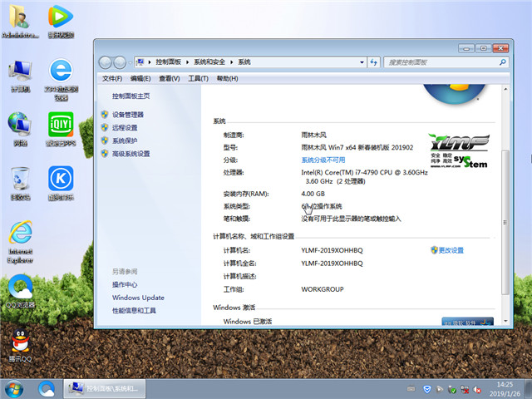This screenshot has width=532, height=399.
Task: Click 更改设置 link
Action: [x=451, y=250]
